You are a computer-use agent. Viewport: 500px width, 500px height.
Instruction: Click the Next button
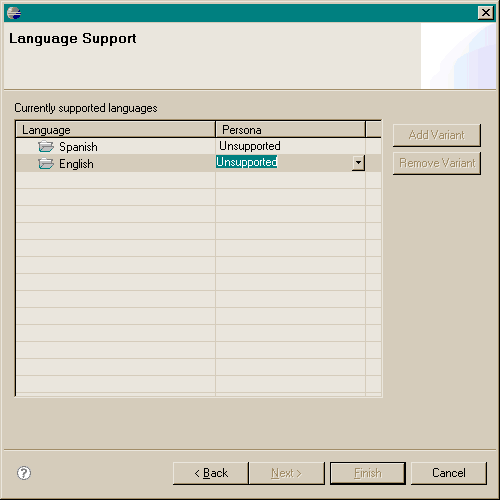pyautogui.click(x=287, y=473)
